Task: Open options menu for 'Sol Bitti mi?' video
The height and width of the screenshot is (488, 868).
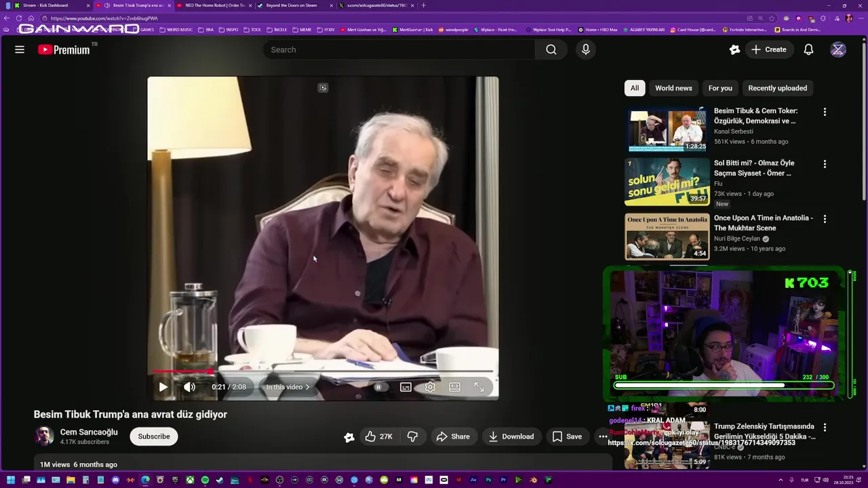Action: (825, 164)
